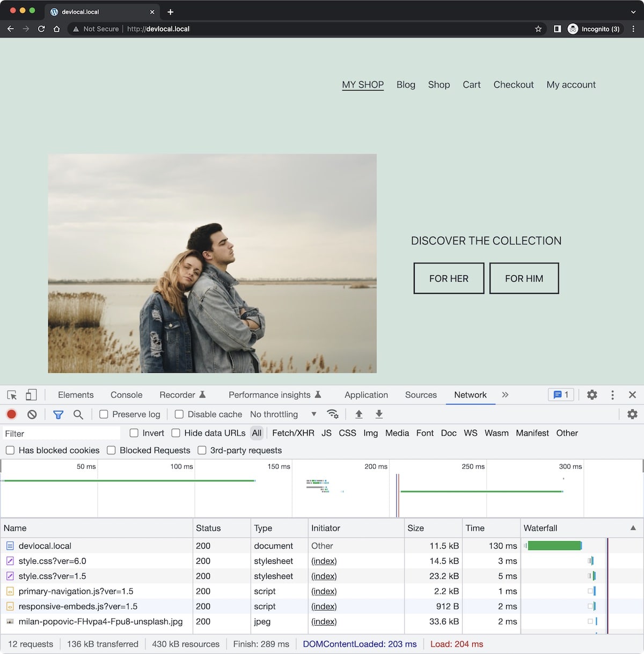The image size is (644, 654).
Task: Click into the network Filter input field
Action: [x=61, y=433]
